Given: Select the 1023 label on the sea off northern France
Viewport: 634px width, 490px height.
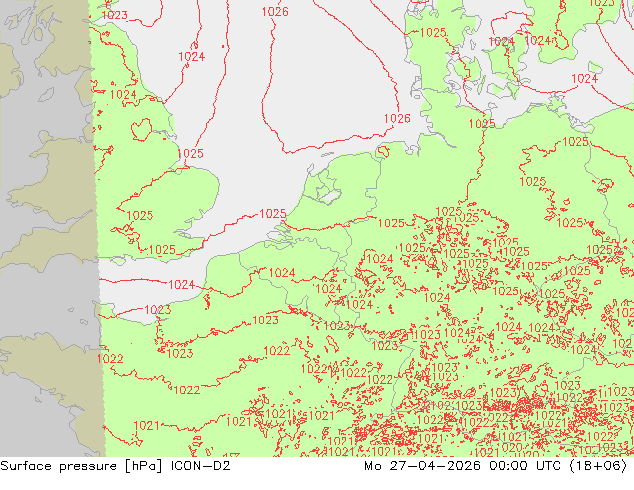Looking at the screenshot, I should pos(158,310).
